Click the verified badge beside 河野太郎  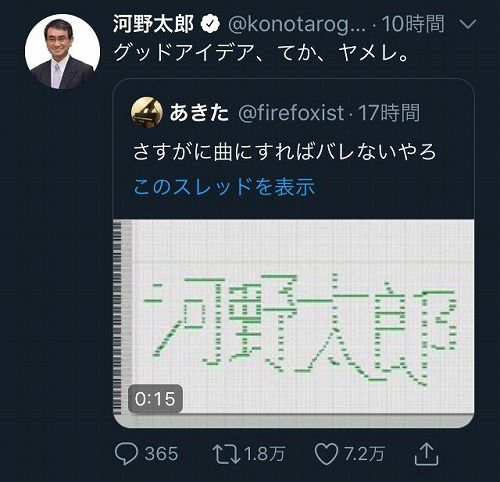(x=210, y=24)
